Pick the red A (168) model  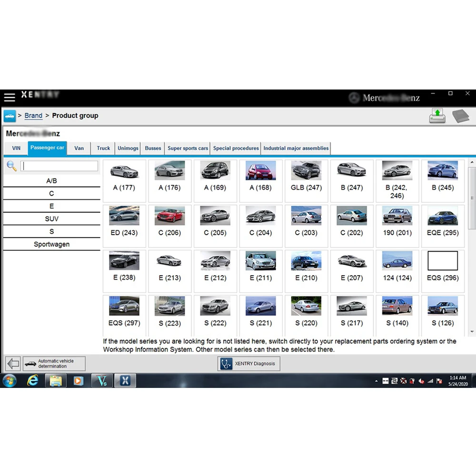[261, 181]
